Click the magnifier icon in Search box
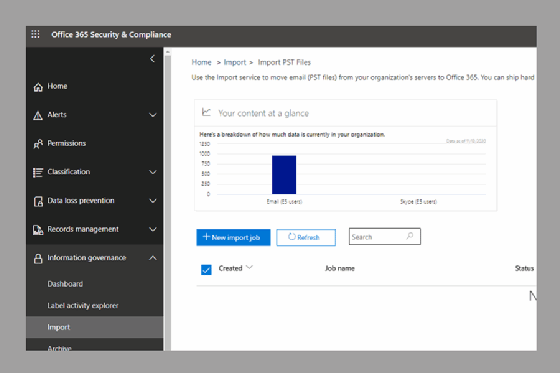This screenshot has width=560, height=373. coord(410,236)
